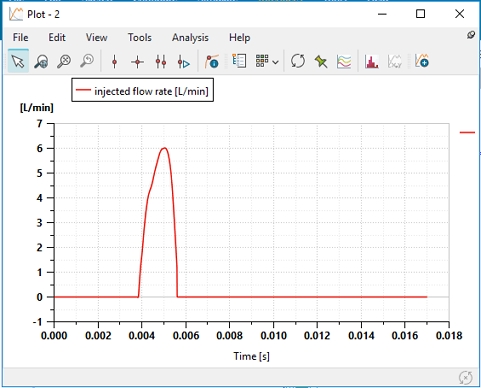481x388 pixels.
Task: Add a crosshair cursor marker
Action: click(x=137, y=62)
